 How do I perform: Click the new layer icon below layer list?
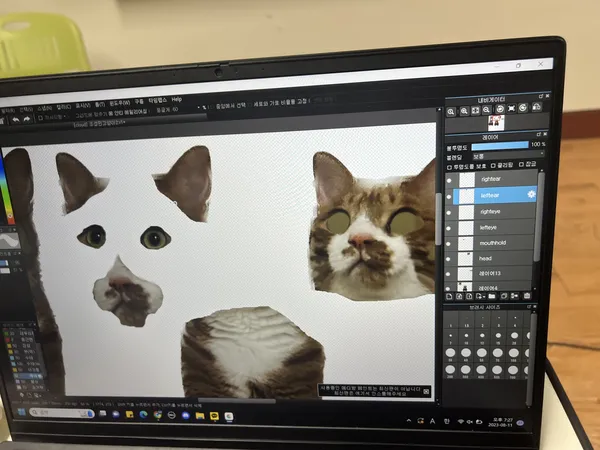tap(450, 297)
